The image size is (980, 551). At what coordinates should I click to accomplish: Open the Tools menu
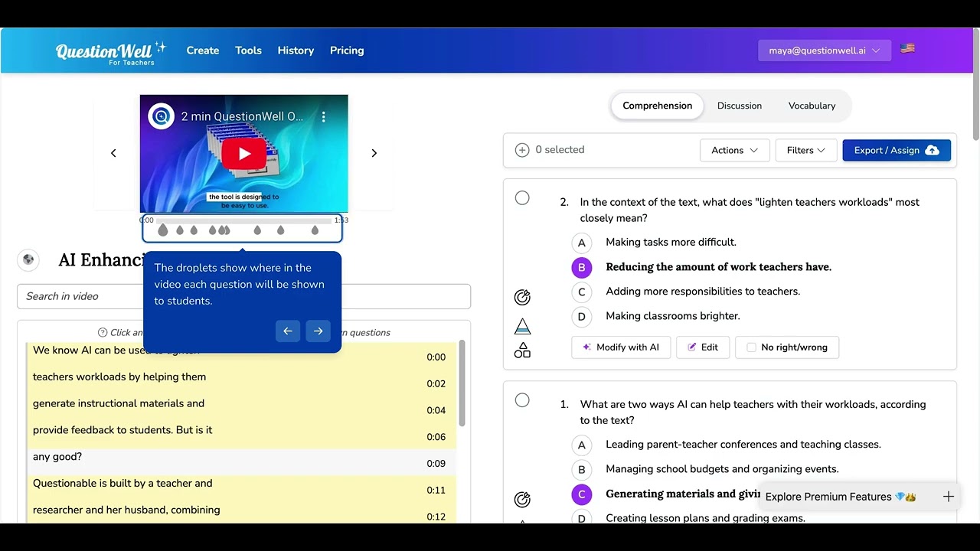248,51
